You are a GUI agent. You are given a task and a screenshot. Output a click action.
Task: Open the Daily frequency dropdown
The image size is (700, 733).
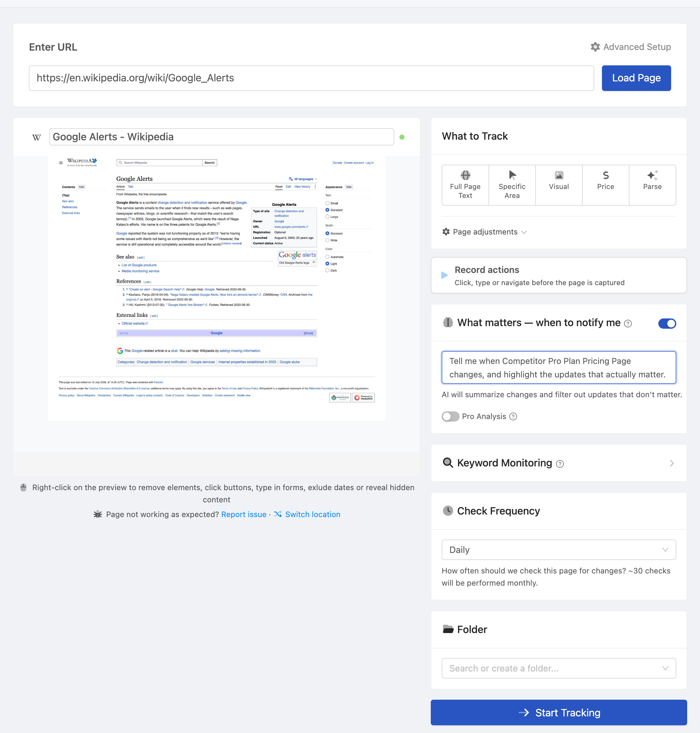click(x=559, y=549)
